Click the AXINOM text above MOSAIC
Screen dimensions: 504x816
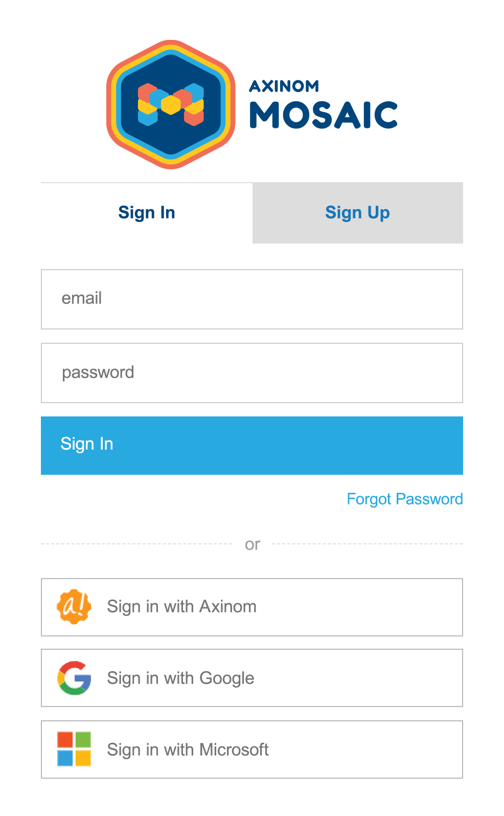pos(284,86)
